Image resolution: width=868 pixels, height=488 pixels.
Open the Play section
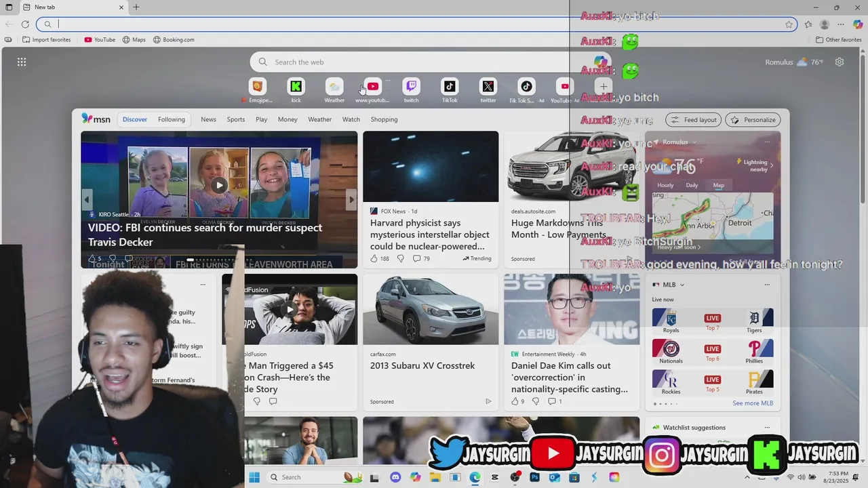(261, 119)
